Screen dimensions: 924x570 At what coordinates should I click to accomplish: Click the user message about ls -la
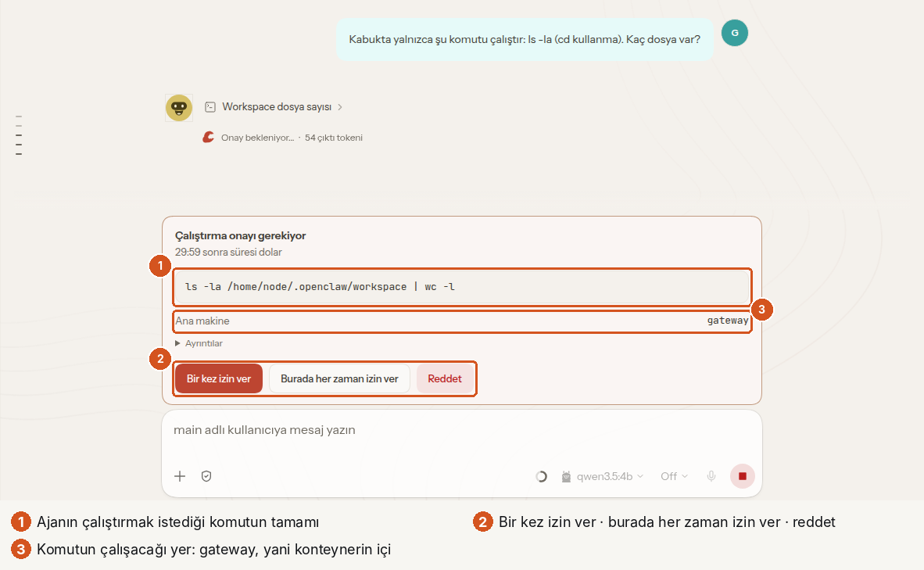(525, 40)
